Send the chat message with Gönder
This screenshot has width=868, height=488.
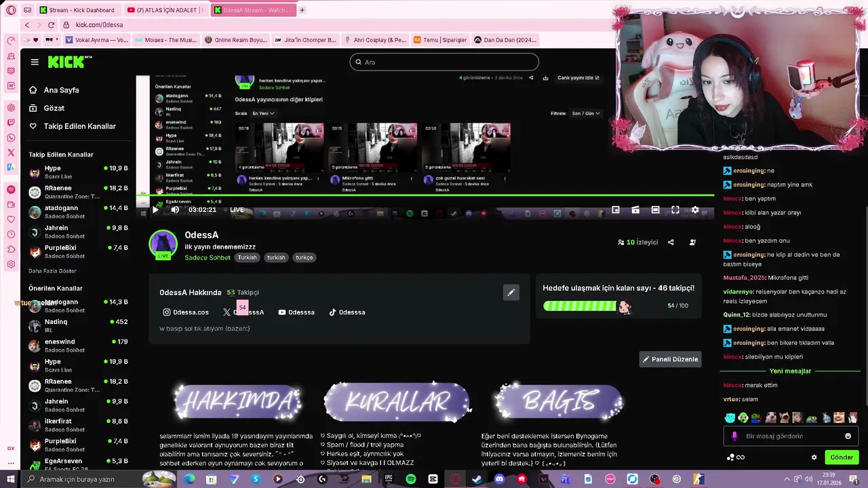(x=842, y=457)
